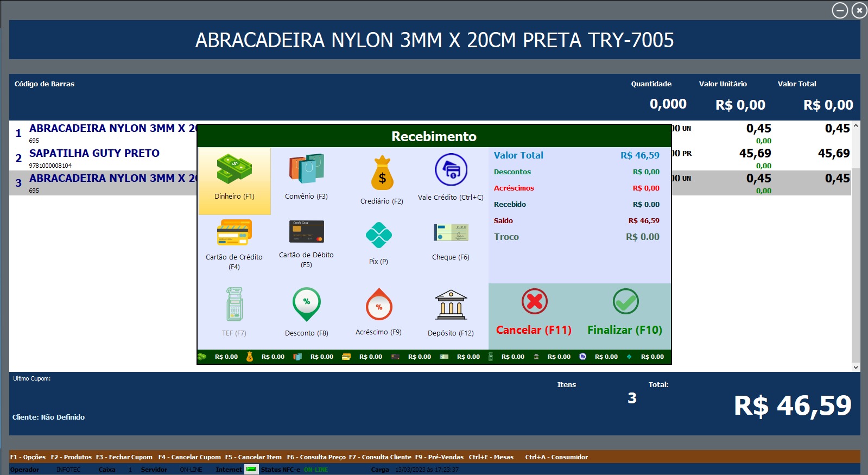Click F3 - Fechar Cupom
Viewport: 868px width, 475px height.
(x=124, y=457)
